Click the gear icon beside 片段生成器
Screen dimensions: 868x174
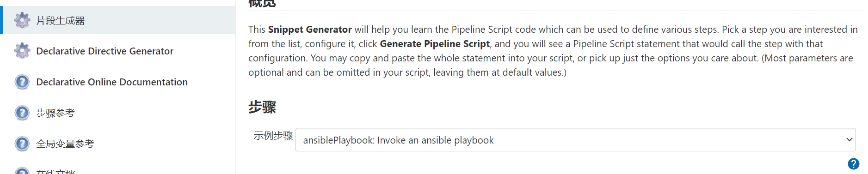click(x=22, y=20)
